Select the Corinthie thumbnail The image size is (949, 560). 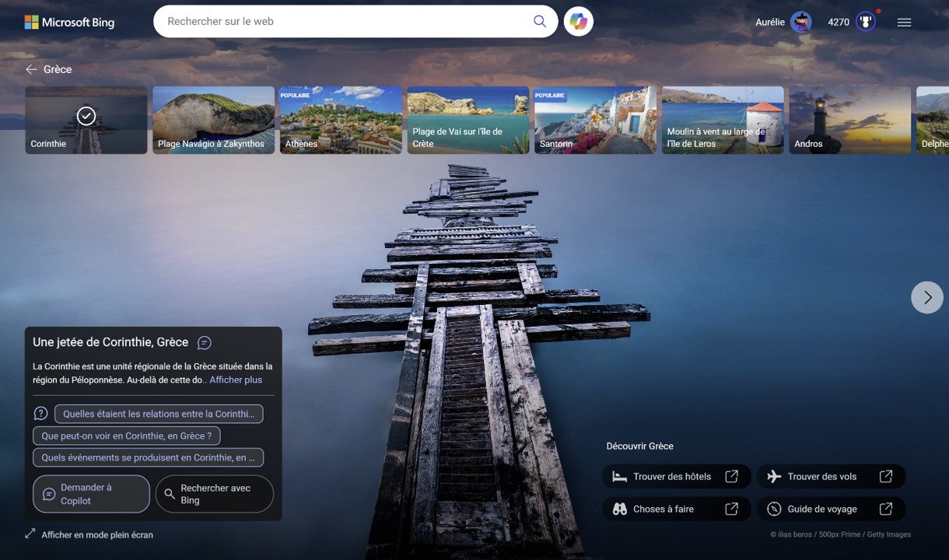click(86, 120)
